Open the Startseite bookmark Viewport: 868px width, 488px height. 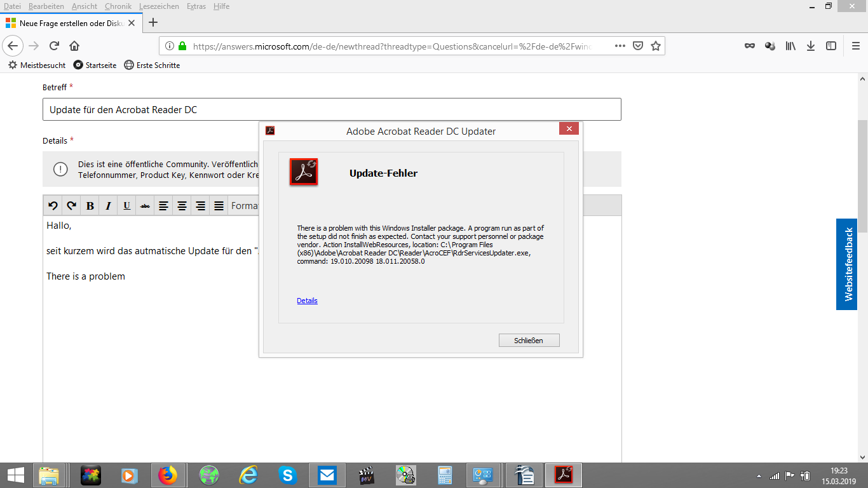[x=95, y=65]
